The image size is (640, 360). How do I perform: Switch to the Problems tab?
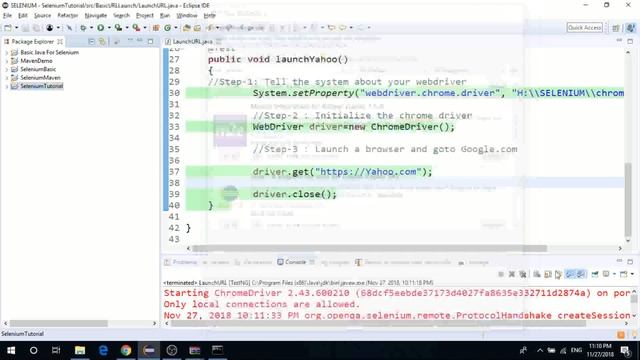coord(181,262)
